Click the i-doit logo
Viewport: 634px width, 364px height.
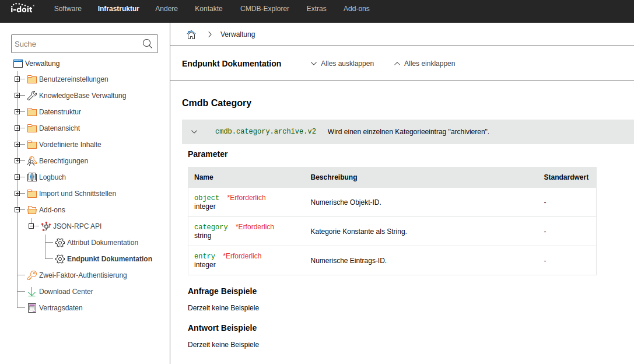coord(22,8)
